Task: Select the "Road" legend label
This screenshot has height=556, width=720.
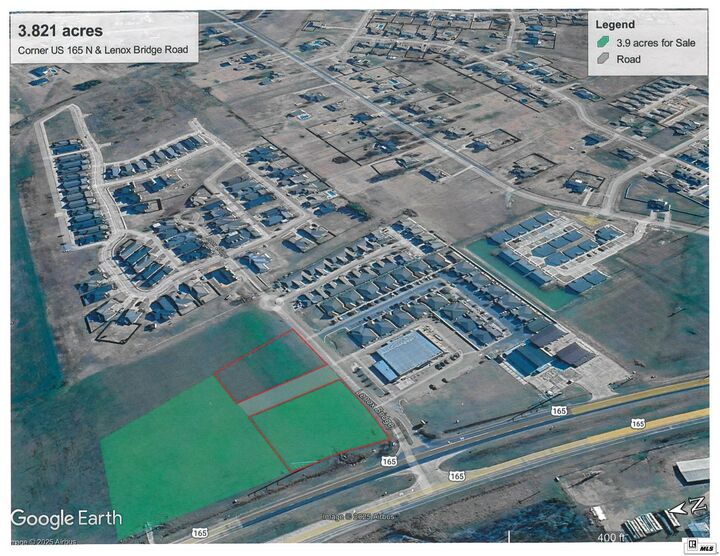Action: (629, 59)
